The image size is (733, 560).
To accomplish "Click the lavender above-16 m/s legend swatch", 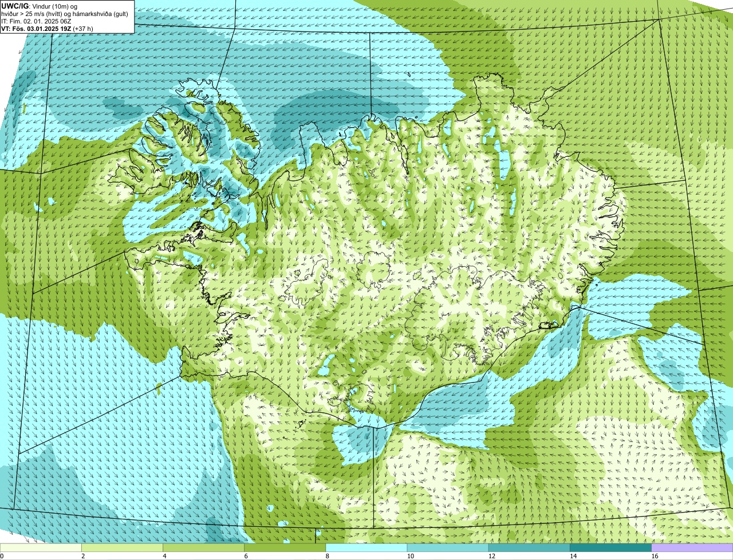I will tap(692, 548).
